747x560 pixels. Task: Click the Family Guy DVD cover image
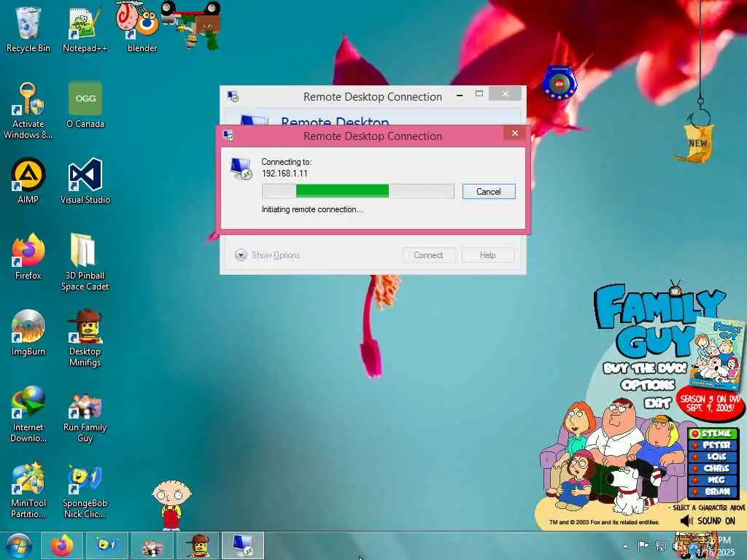pos(716,354)
